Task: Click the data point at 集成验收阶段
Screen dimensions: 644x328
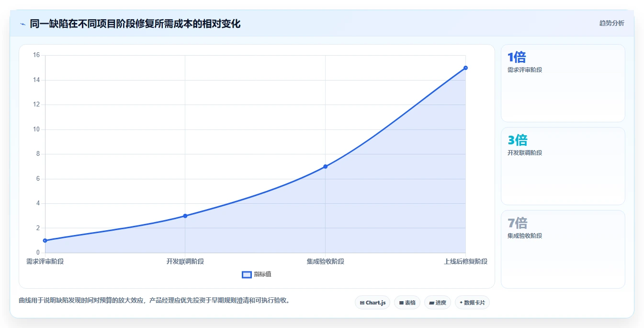Action: pyautogui.click(x=325, y=166)
